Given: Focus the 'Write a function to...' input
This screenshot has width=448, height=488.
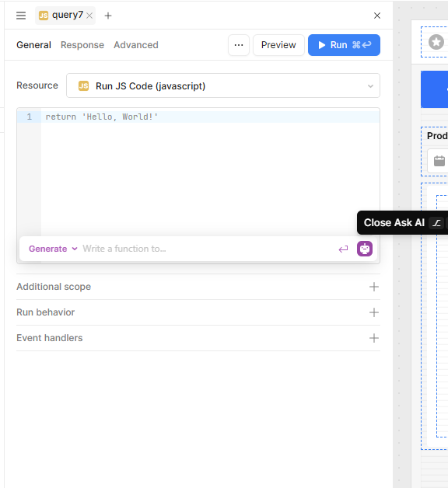Looking at the screenshot, I should click(x=208, y=249).
